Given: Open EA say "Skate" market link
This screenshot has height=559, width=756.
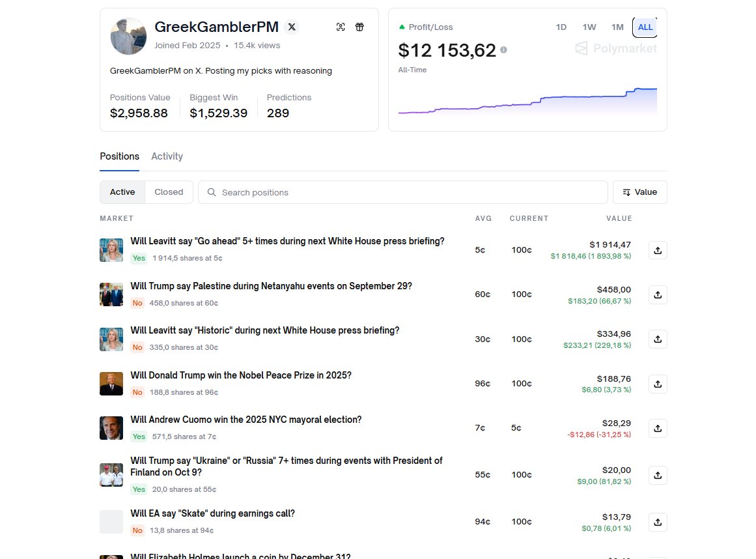Looking at the screenshot, I should click(x=213, y=513).
